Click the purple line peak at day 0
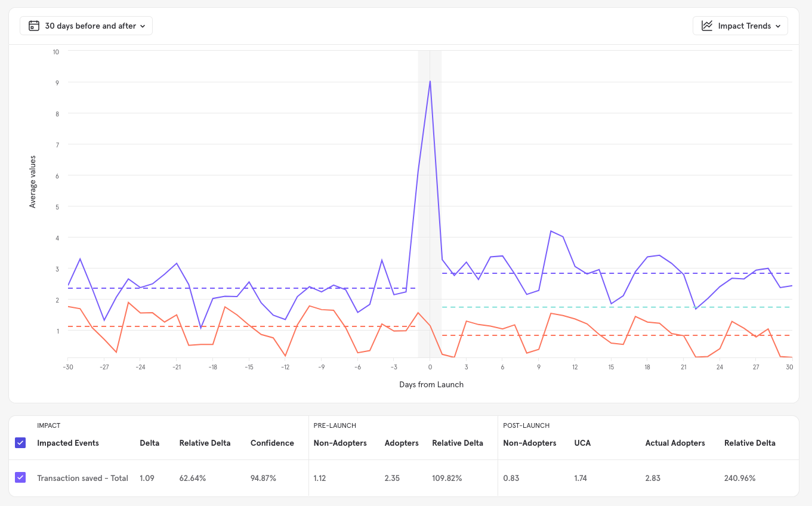This screenshot has width=812, height=506. tap(430, 81)
